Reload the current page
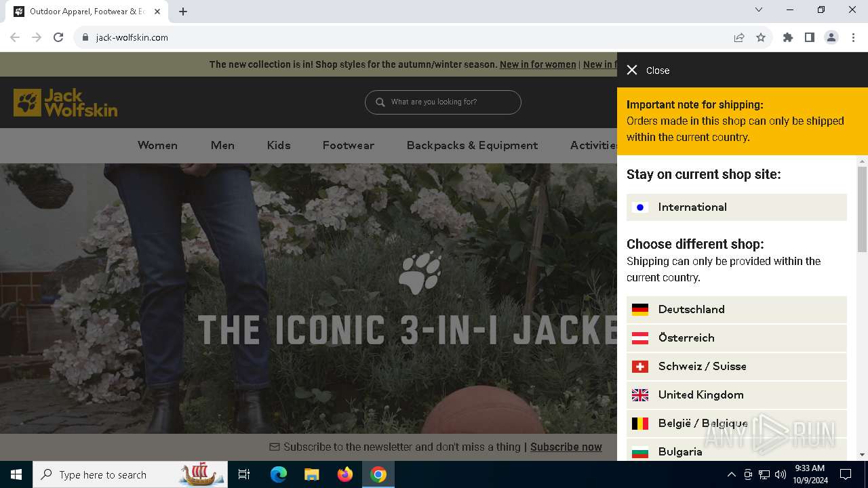 coord(58,37)
